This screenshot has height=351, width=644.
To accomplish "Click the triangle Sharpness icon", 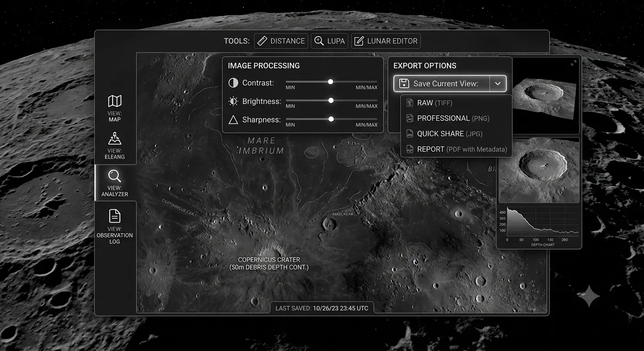I will pyautogui.click(x=233, y=120).
